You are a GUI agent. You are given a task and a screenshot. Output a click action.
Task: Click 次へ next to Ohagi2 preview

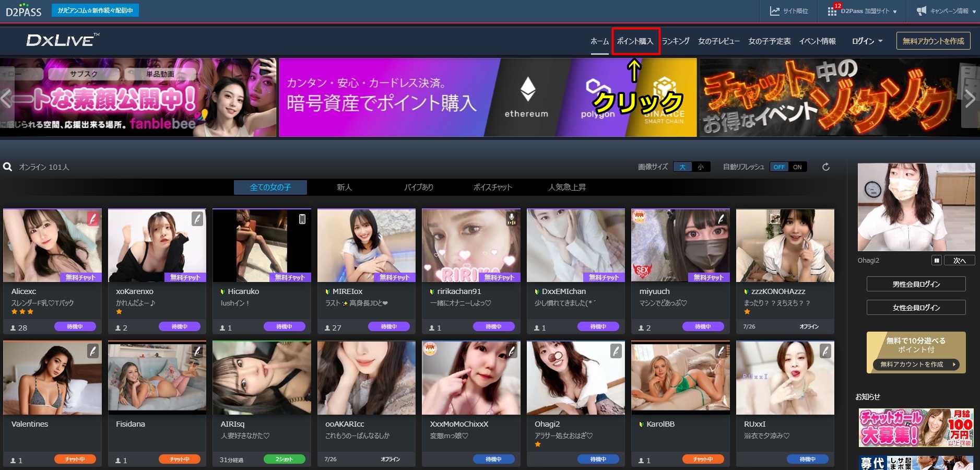959,261
